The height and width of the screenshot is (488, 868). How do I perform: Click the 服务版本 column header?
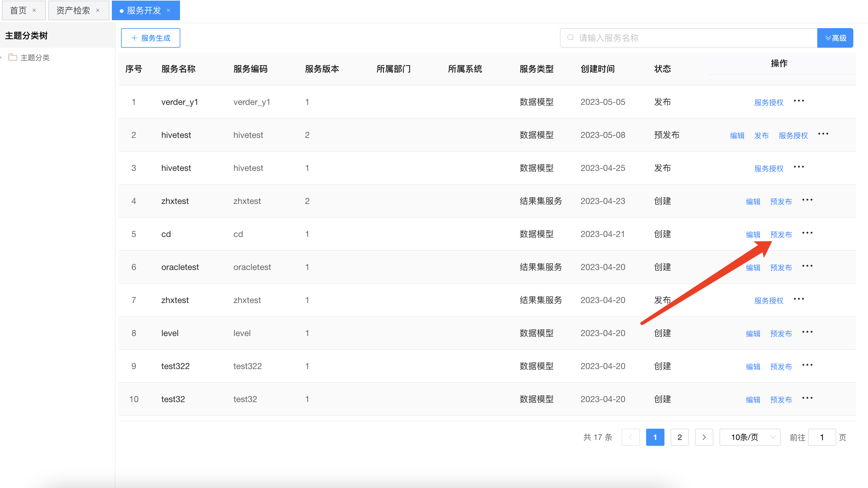coord(322,69)
